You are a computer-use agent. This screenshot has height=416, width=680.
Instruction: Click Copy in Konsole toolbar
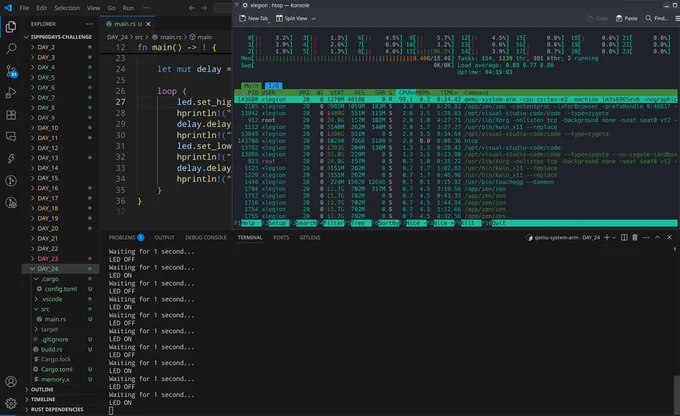[x=597, y=18]
